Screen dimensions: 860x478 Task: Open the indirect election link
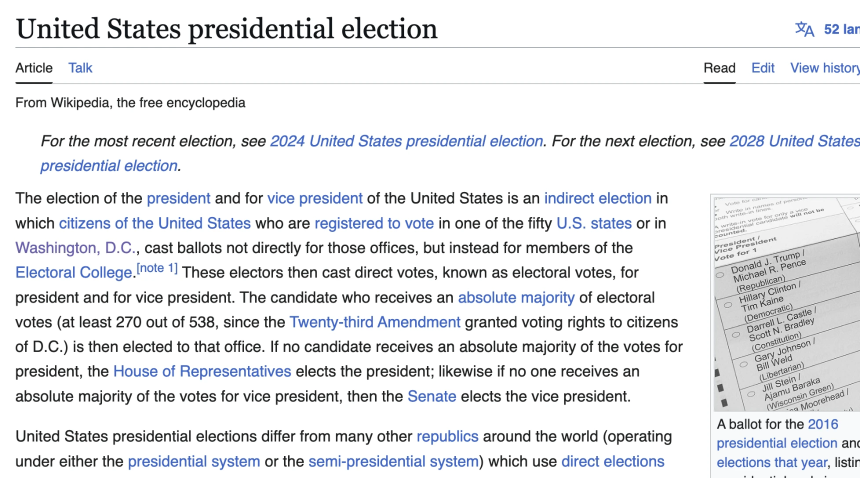tap(598, 198)
